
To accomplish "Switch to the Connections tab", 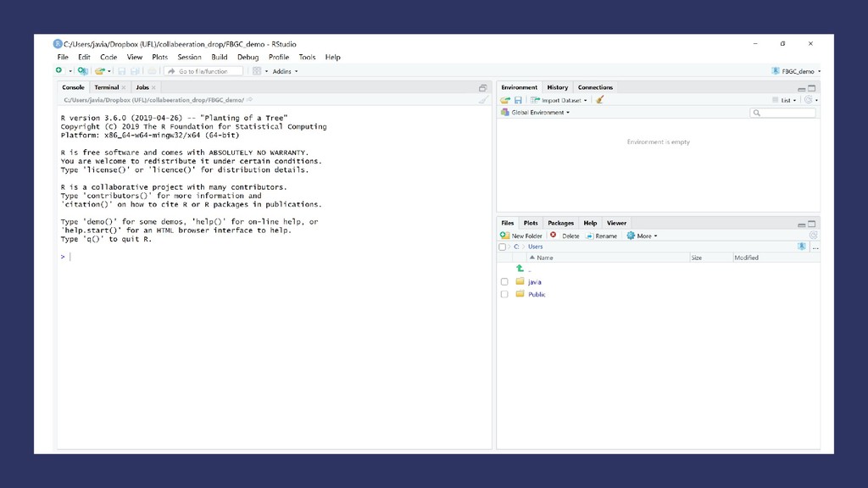I will click(595, 87).
